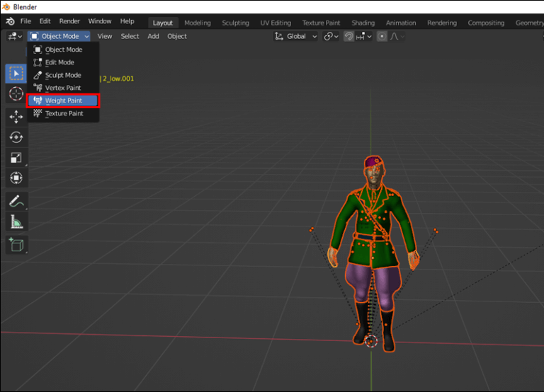Image resolution: width=544 pixels, height=392 pixels.
Task: Select the Annotate tool
Action: 16,201
